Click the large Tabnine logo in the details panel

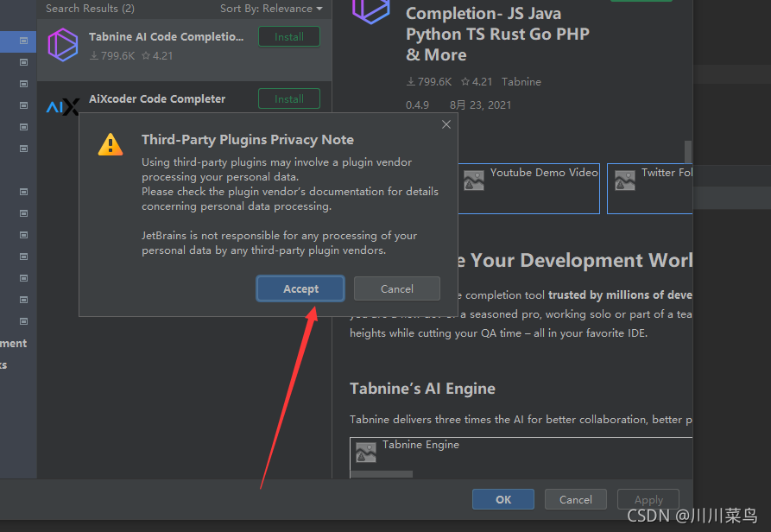(x=371, y=9)
